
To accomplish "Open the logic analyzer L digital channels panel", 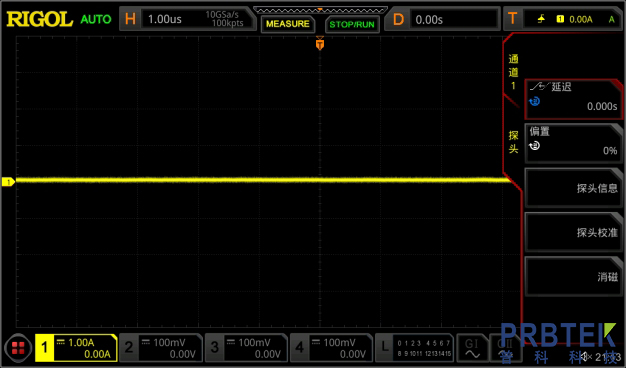I will [415, 347].
